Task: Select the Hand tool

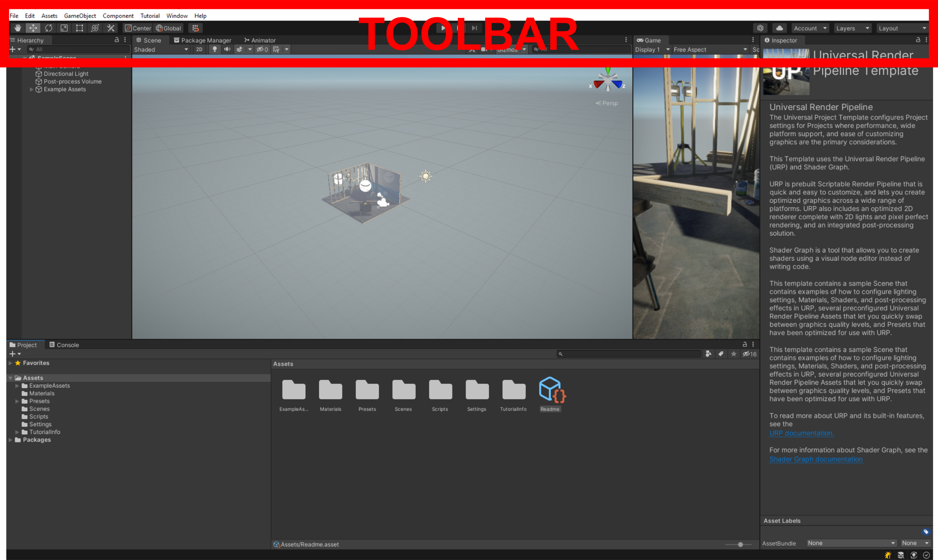Action: tap(18, 28)
